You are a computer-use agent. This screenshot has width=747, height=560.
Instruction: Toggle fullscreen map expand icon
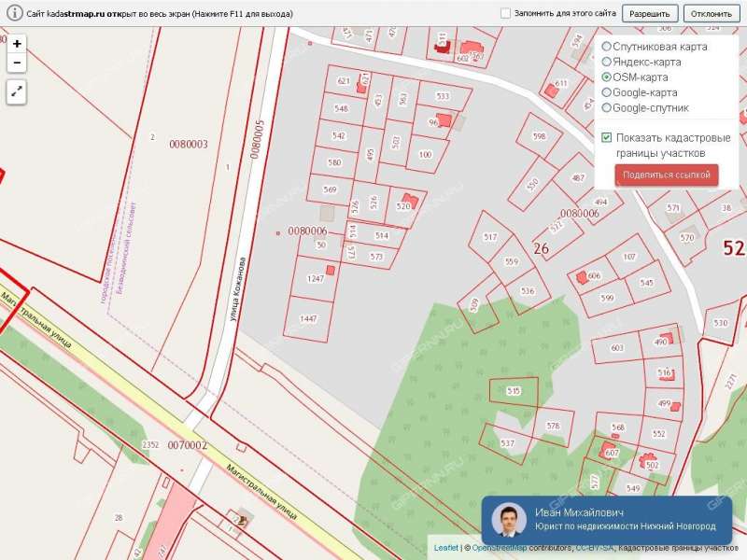[x=17, y=91]
